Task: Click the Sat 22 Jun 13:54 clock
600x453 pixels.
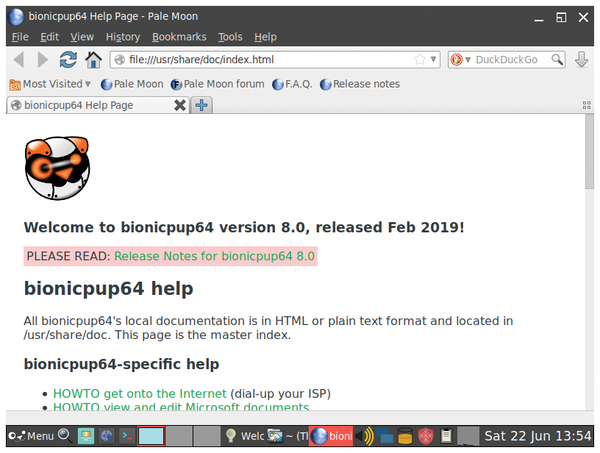Action: pos(538,436)
